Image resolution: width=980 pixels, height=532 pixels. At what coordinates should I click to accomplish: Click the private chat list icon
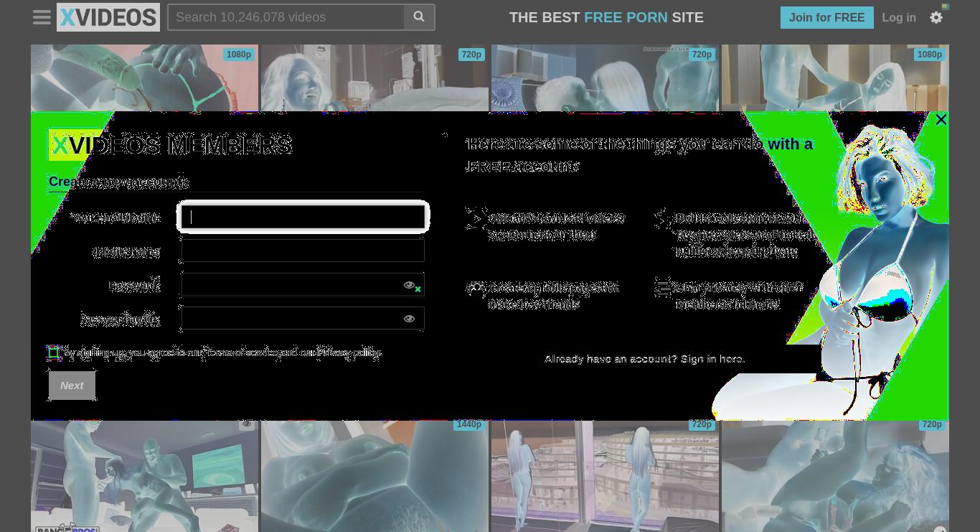point(663,287)
